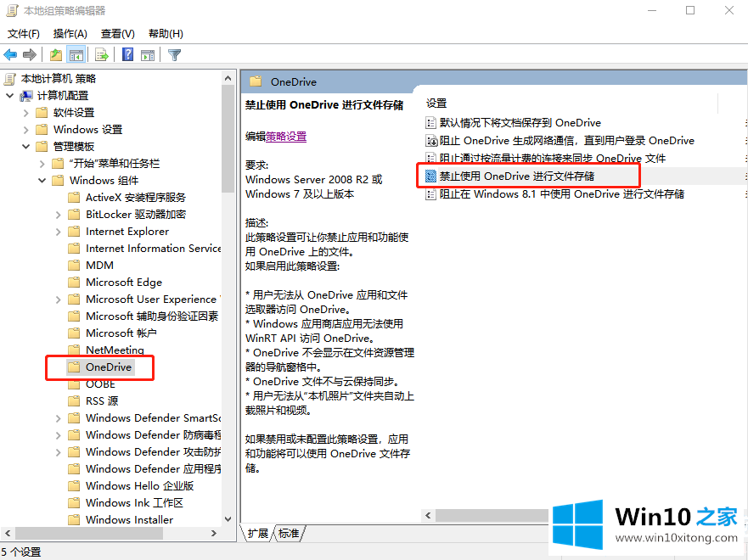Viewport: 748px width, 560px height.
Task: Expand the Internet Explorer tree node
Action: pos(58,232)
